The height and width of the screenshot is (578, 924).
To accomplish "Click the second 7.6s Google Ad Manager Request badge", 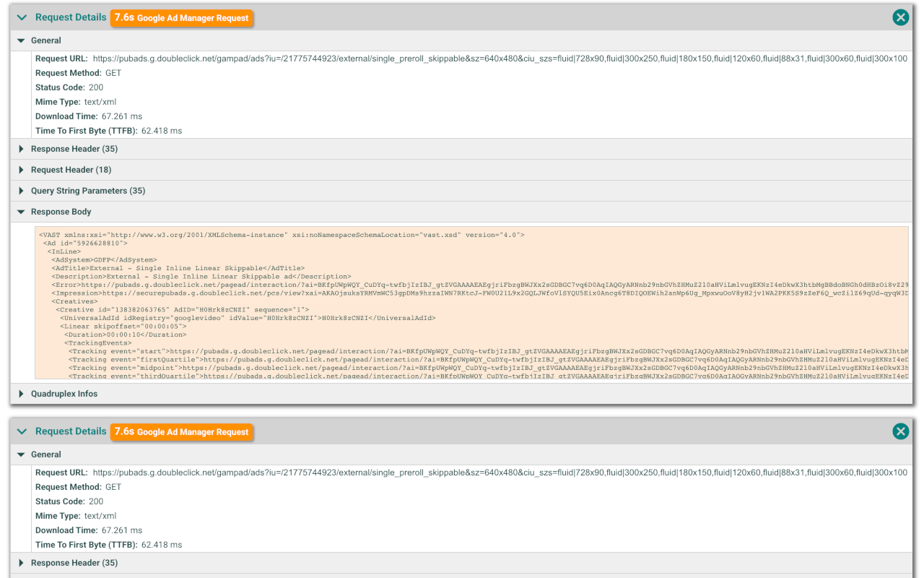I will 181,432.
